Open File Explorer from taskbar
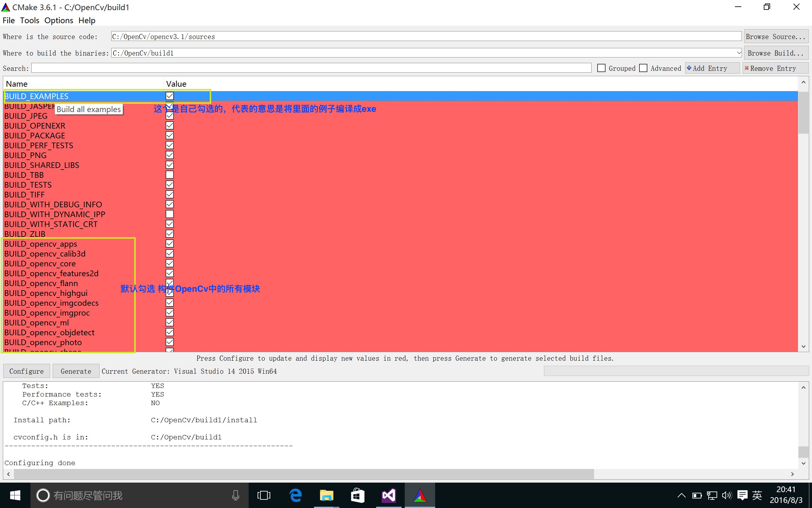This screenshot has height=508, width=812. point(326,495)
